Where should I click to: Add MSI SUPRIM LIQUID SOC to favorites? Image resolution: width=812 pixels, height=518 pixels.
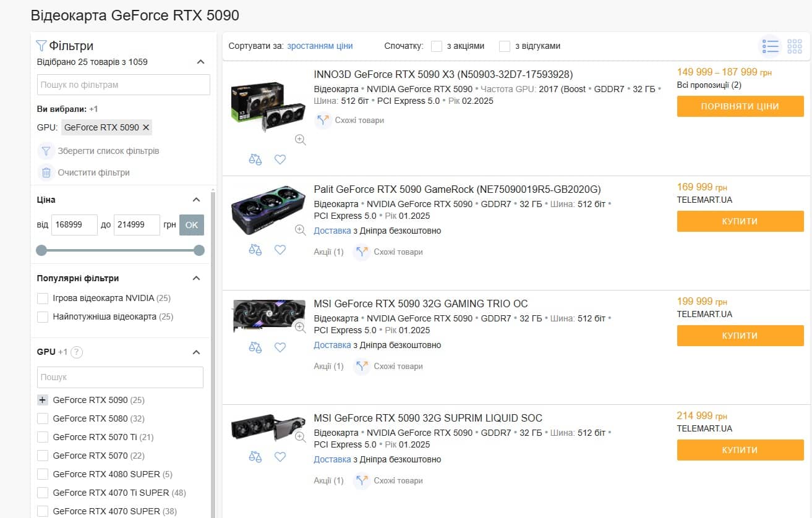280,457
